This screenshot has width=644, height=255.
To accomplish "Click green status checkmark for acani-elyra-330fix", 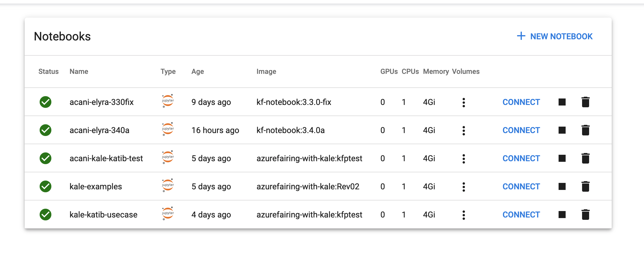I will (x=45, y=102).
